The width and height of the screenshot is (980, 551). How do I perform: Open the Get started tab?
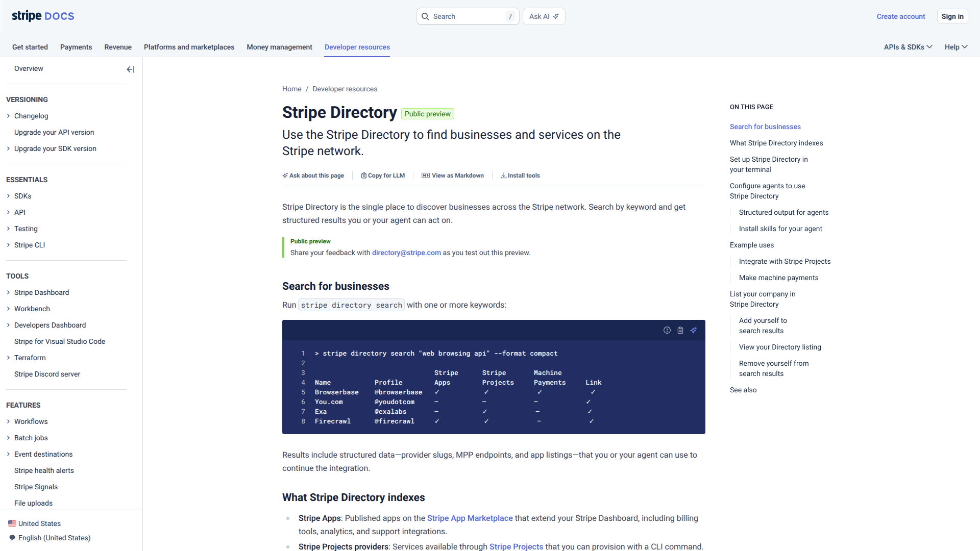tap(30, 47)
